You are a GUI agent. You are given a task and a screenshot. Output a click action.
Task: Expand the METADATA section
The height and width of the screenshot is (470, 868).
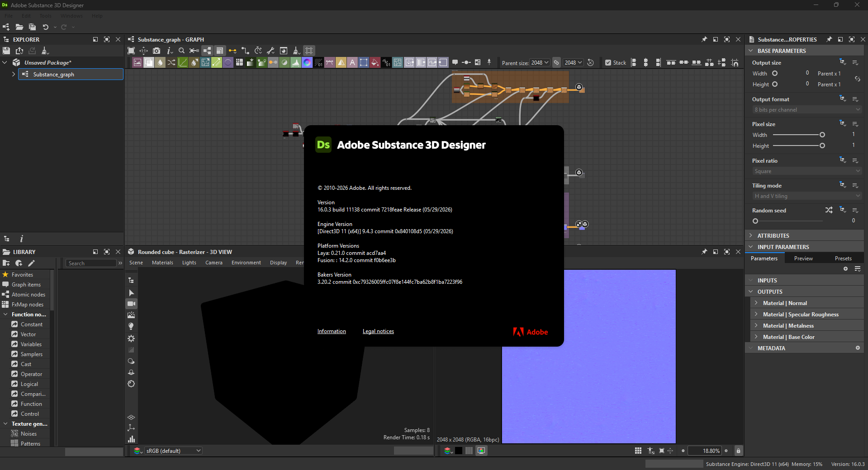[751, 348]
